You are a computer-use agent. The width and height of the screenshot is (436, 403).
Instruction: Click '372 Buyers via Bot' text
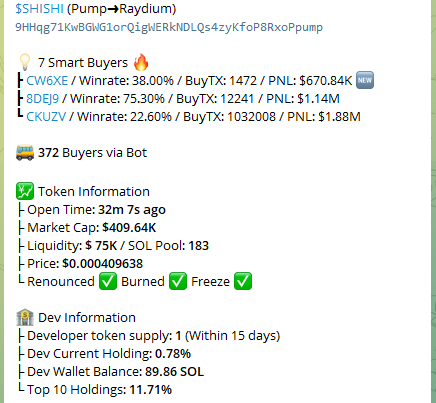pos(92,153)
